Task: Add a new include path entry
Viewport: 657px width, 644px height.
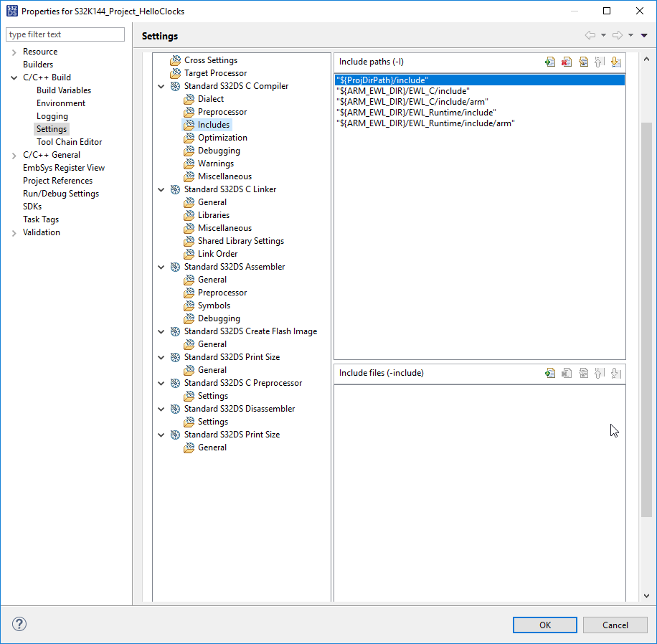Action: click(x=549, y=62)
